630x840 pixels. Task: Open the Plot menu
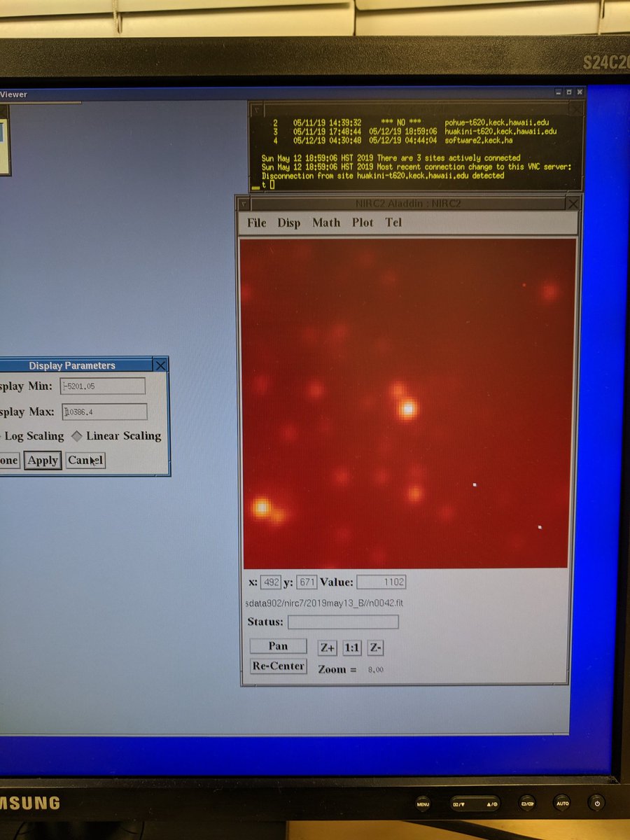[x=363, y=223]
